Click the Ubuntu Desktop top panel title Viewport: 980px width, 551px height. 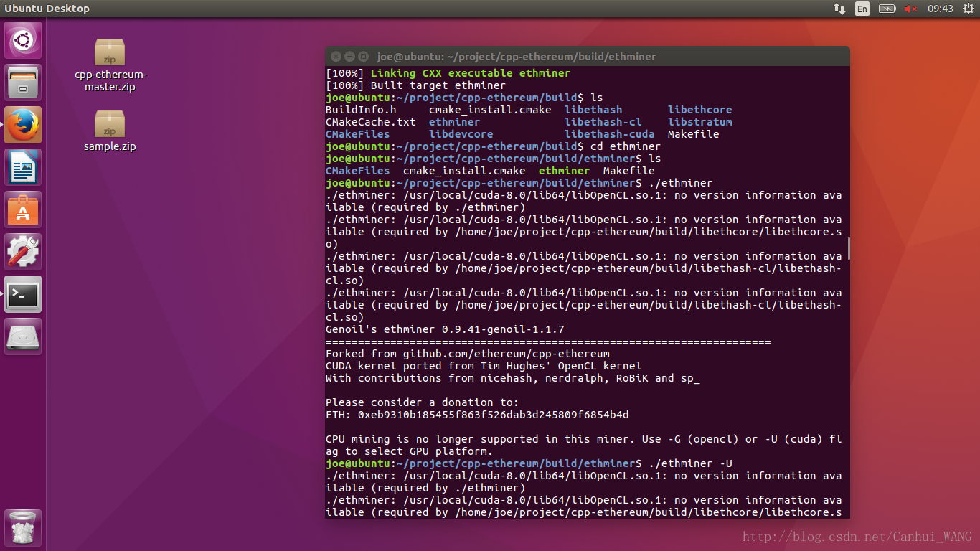click(47, 9)
